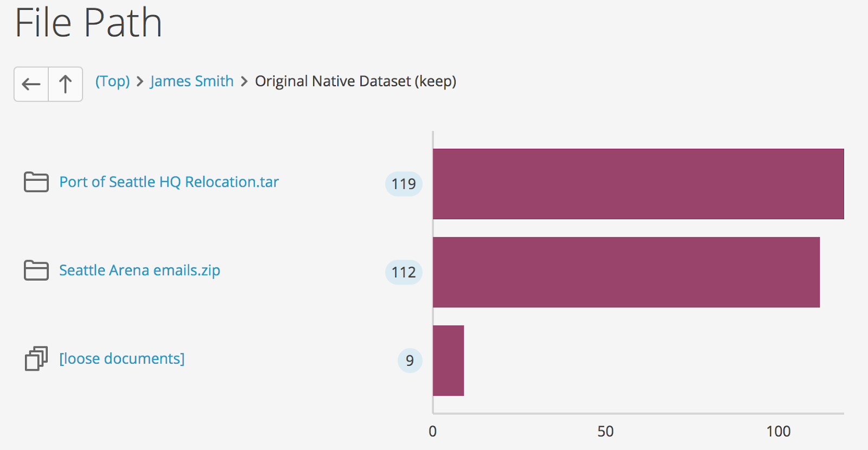Click the chevron before Original Native Dataset
This screenshot has width=868, height=450.
click(x=244, y=81)
